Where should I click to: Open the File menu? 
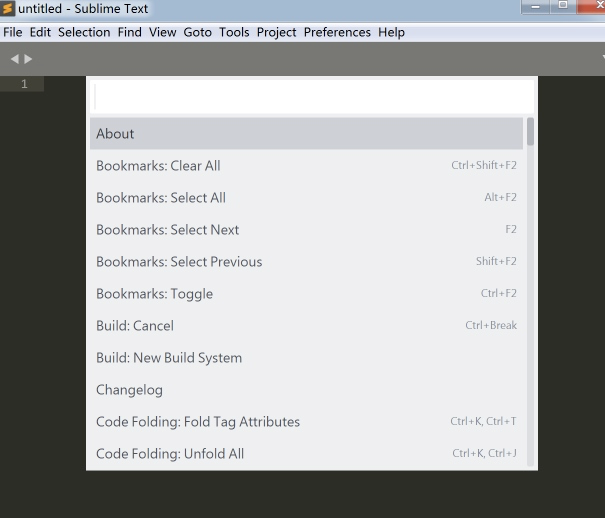click(x=13, y=32)
